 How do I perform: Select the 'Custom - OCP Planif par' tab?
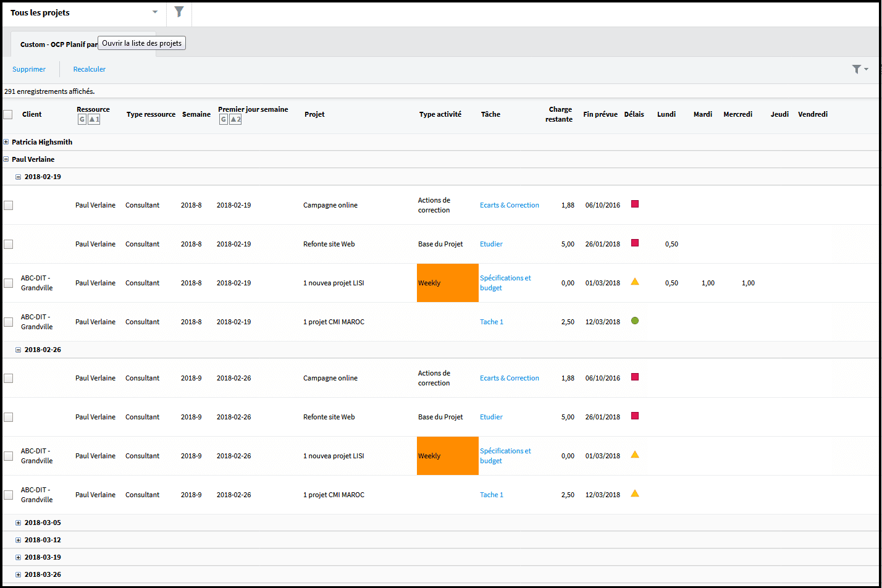(x=59, y=44)
